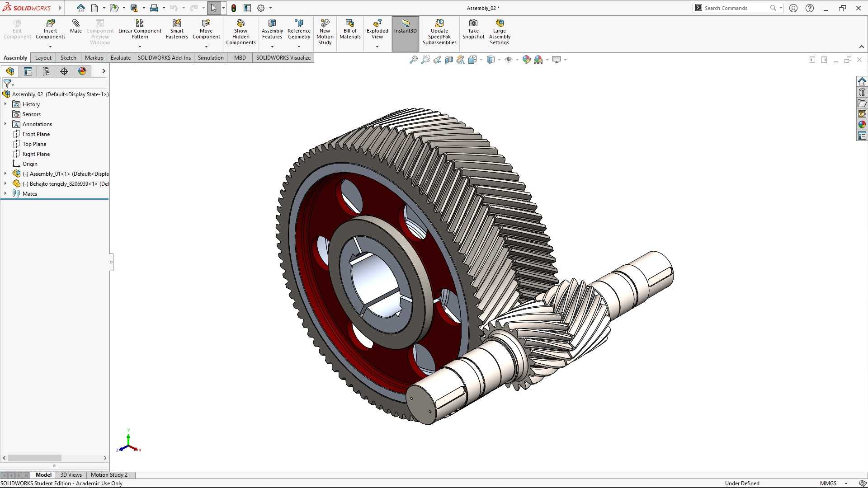Click the Search Commands field
Viewport: 868px width, 488px height.
737,8
